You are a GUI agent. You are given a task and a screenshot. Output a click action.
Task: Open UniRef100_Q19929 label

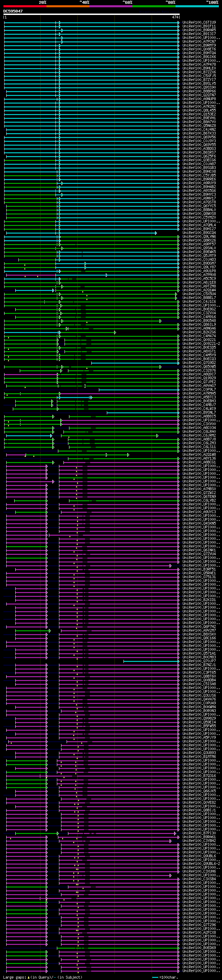[x=199, y=378]
